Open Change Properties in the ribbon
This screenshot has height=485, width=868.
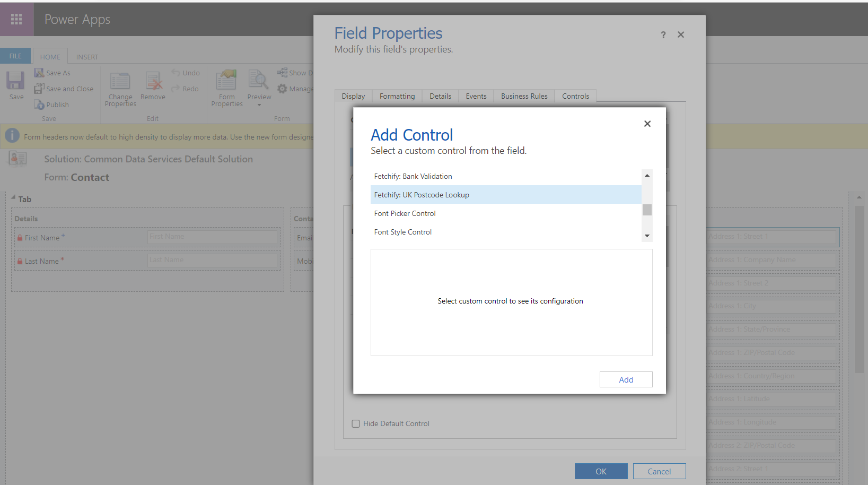point(120,89)
